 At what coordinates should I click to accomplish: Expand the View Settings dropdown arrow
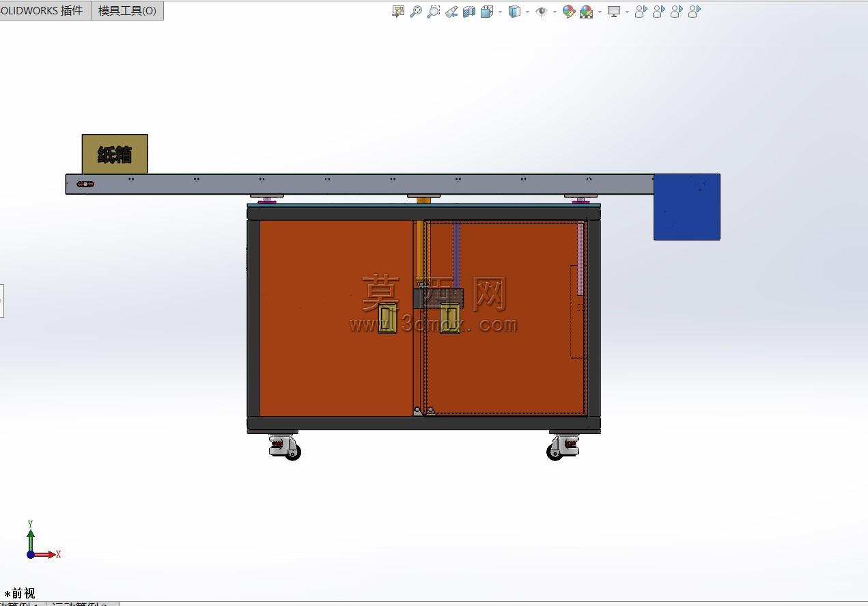pos(627,12)
